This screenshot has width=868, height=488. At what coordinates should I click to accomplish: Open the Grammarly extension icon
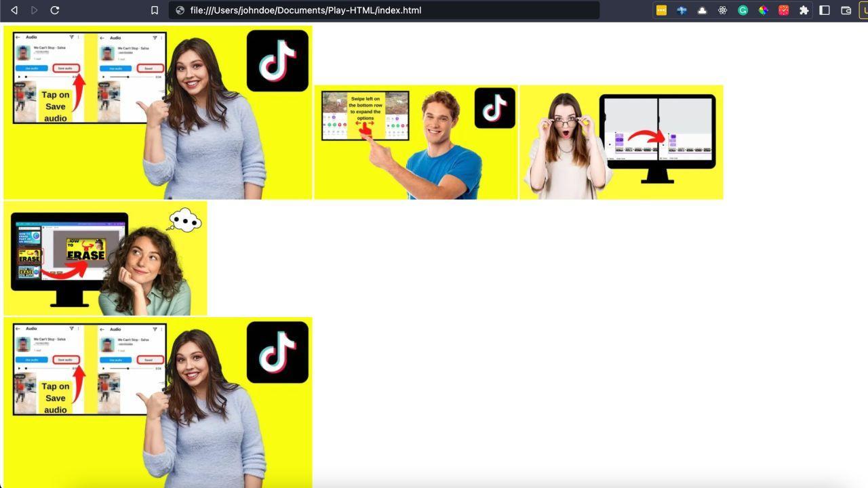coord(743,10)
